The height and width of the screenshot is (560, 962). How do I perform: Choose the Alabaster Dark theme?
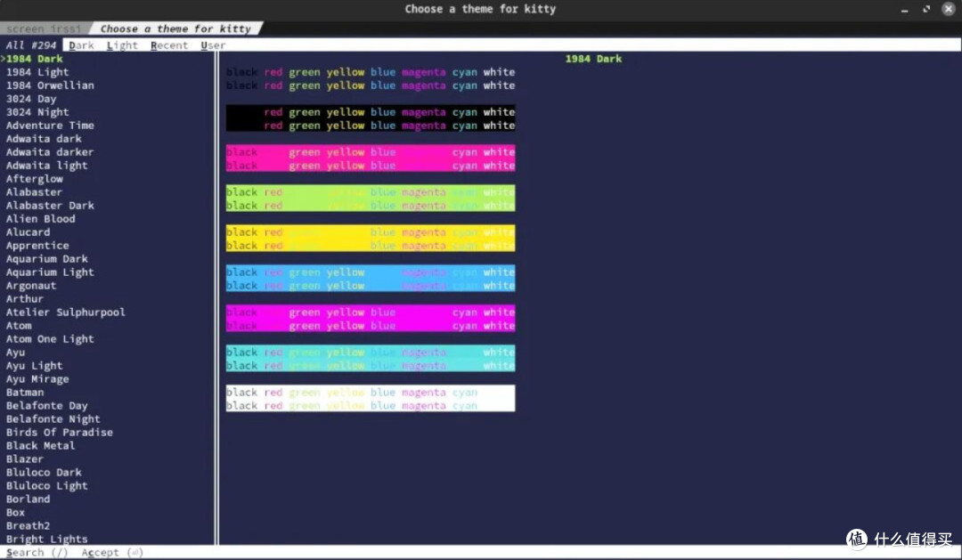point(50,206)
